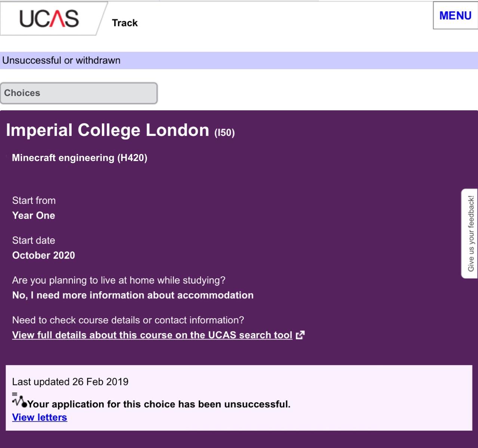Click the 'Need to check course details' question

(128, 320)
